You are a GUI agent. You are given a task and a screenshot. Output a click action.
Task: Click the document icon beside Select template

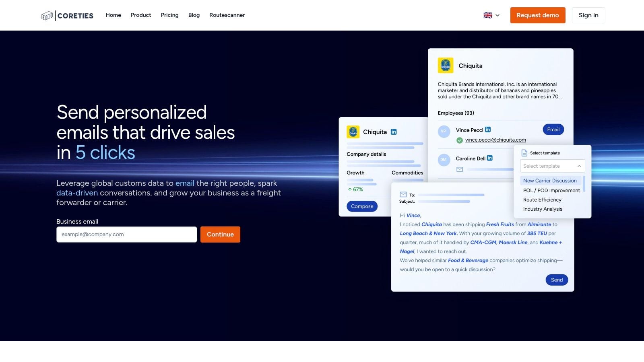[524, 153]
